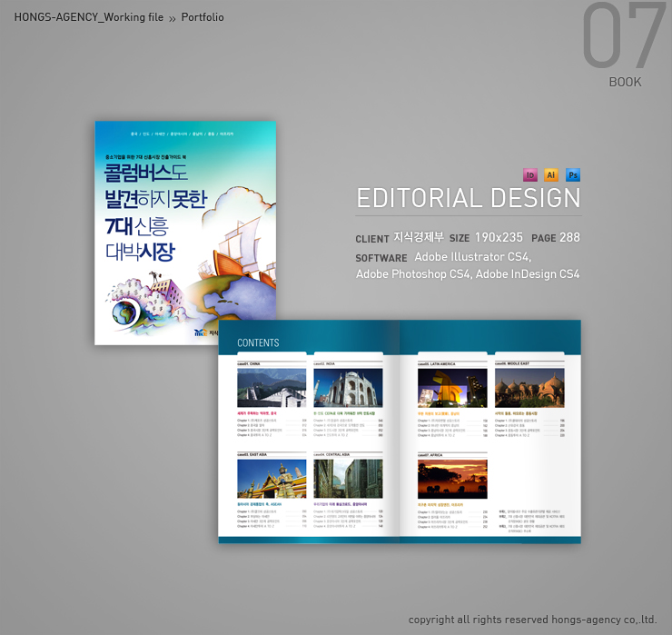Select the East Asia temple photo

click(272, 479)
